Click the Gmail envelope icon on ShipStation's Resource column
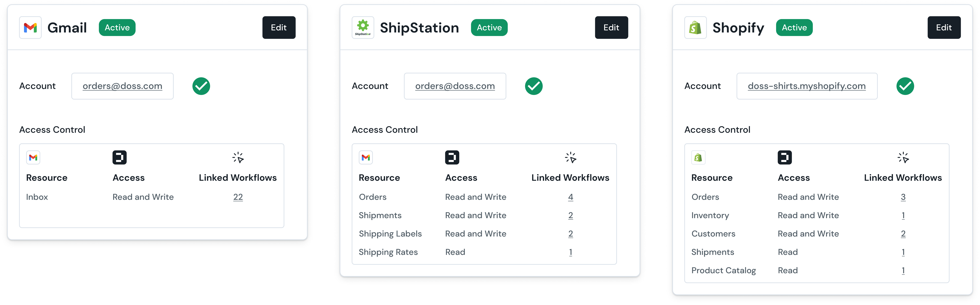980x305 pixels. pos(366,157)
